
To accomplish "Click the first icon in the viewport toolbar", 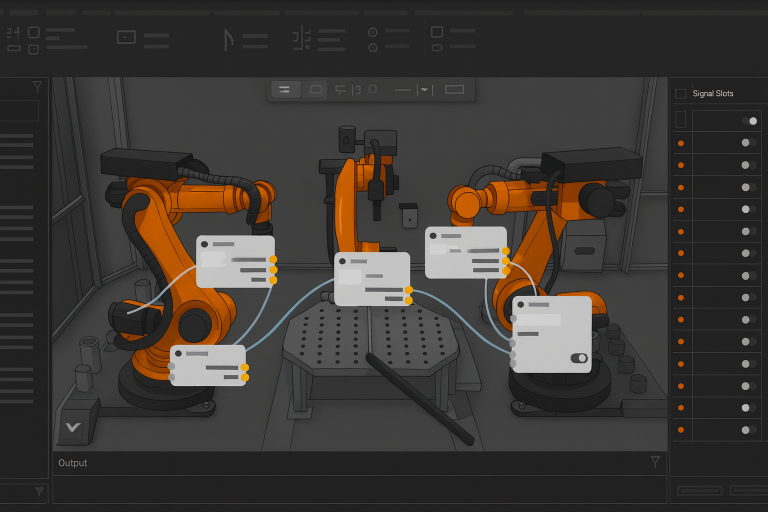I will tap(285, 90).
